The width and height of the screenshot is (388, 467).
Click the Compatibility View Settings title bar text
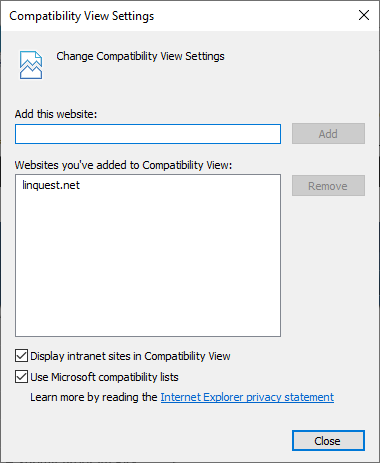pyautogui.click(x=82, y=16)
